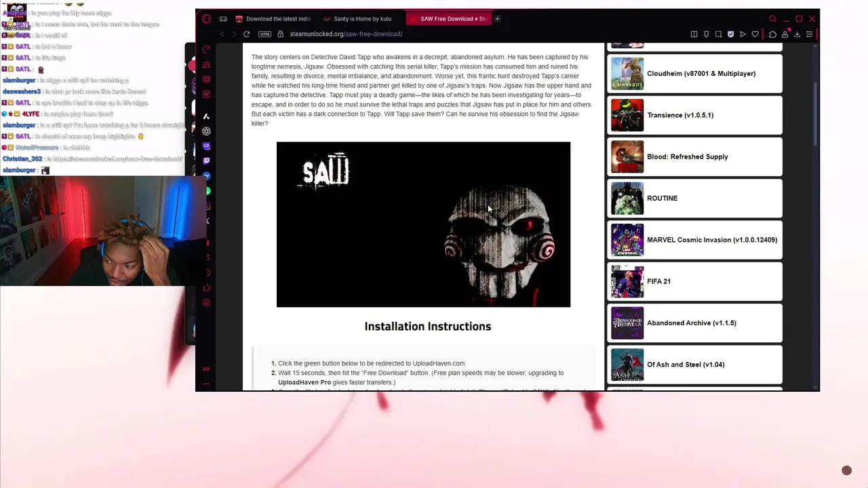
Task: Click the Abandoned Archive thumbnail
Action: click(x=627, y=323)
